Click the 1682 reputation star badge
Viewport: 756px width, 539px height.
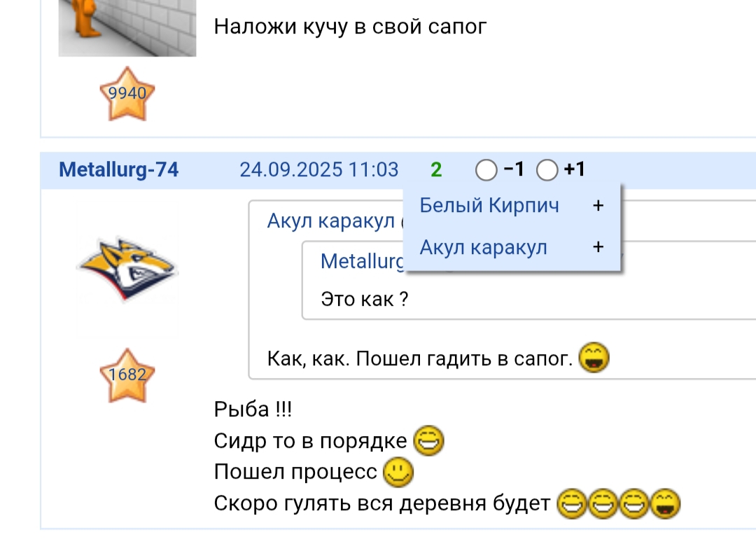tap(127, 375)
